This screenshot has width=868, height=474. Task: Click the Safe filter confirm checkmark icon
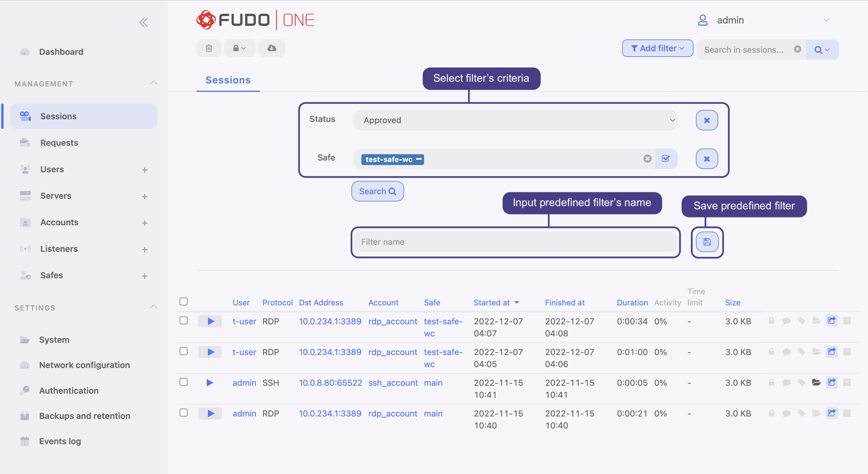point(666,159)
